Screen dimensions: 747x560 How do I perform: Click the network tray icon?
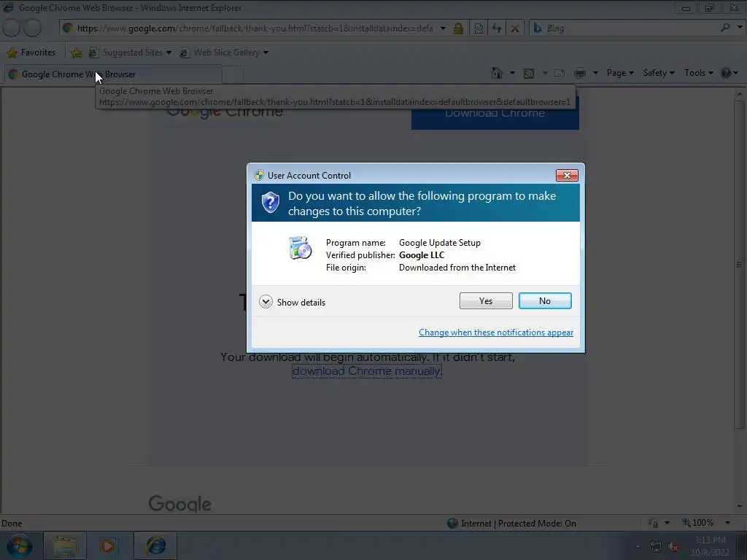click(656, 547)
